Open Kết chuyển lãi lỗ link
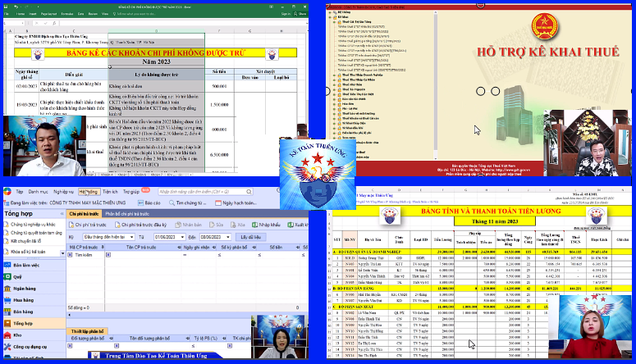Viewport: 636px width, 364px height. coord(25,241)
